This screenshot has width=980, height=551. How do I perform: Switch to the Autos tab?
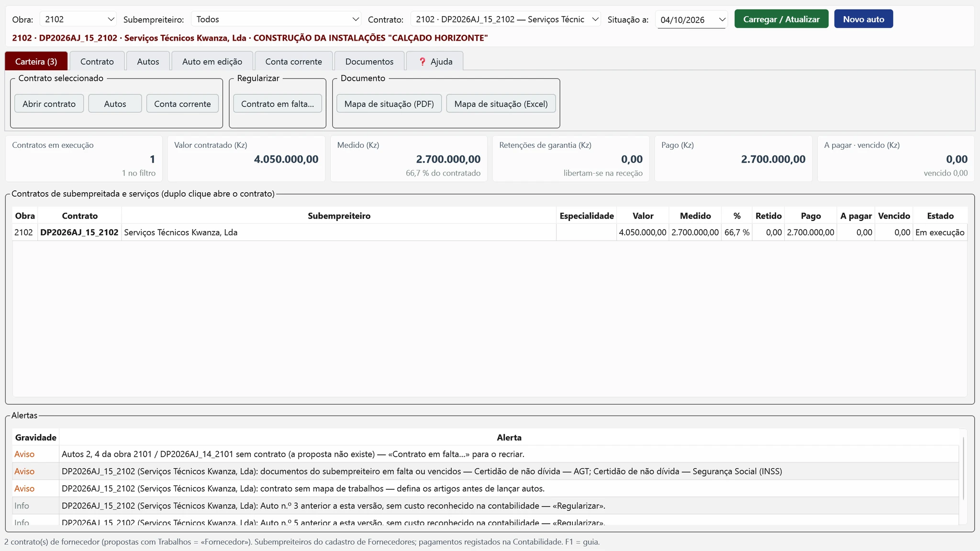pos(148,61)
